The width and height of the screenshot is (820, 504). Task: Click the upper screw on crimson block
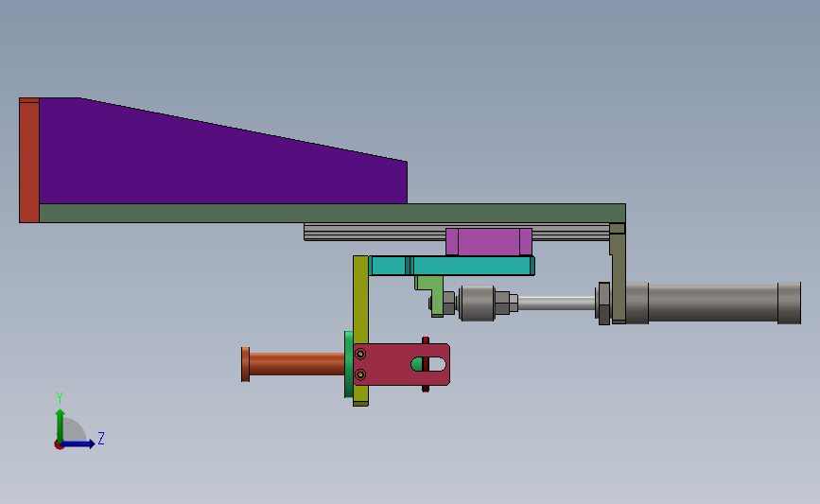tap(360, 354)
